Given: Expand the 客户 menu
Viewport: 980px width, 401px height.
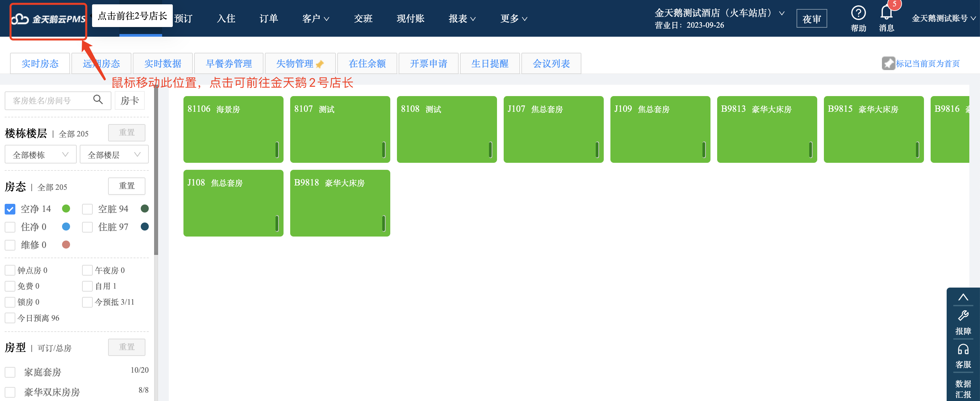Looking at the screenshot, I should [x=315, y=19].
